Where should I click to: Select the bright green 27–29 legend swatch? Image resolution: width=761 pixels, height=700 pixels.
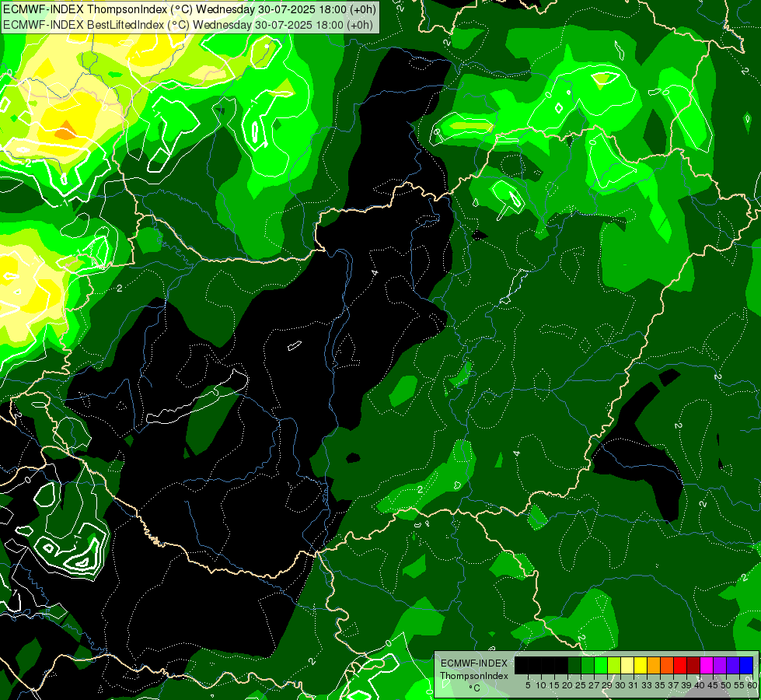click(x=601, y=665)
